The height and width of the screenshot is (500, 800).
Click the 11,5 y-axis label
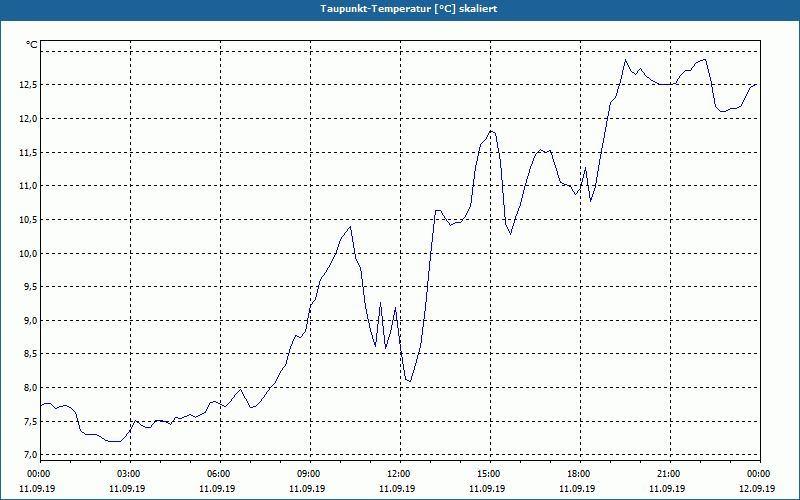pyautogui.click(x=29, y=152)
